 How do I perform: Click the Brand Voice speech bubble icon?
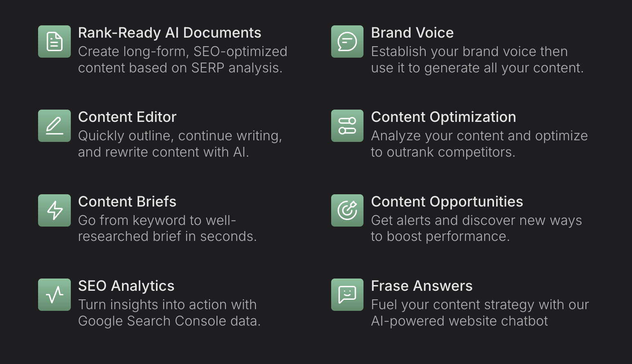(x=347, y=42)
